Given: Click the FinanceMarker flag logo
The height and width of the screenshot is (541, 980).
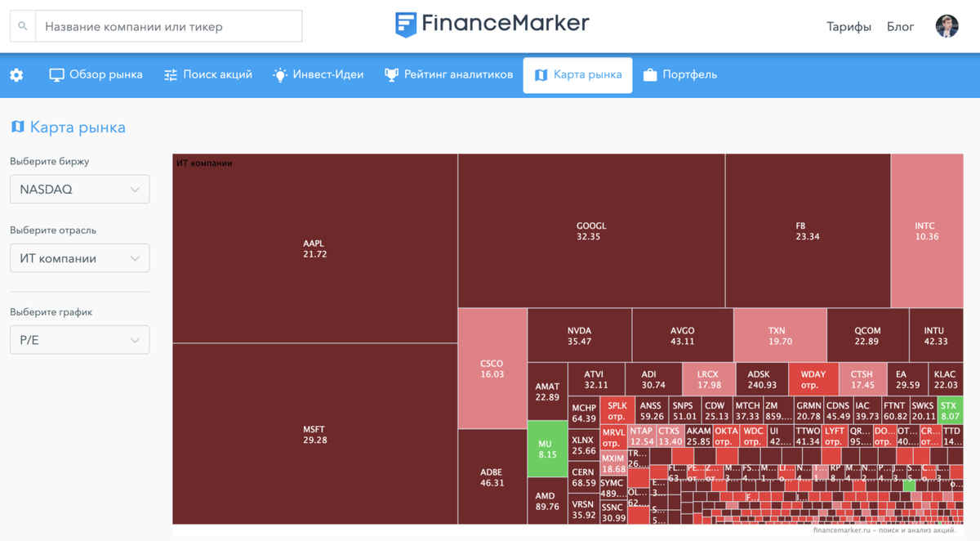Looking at the screenshot, I should (407, 24).
